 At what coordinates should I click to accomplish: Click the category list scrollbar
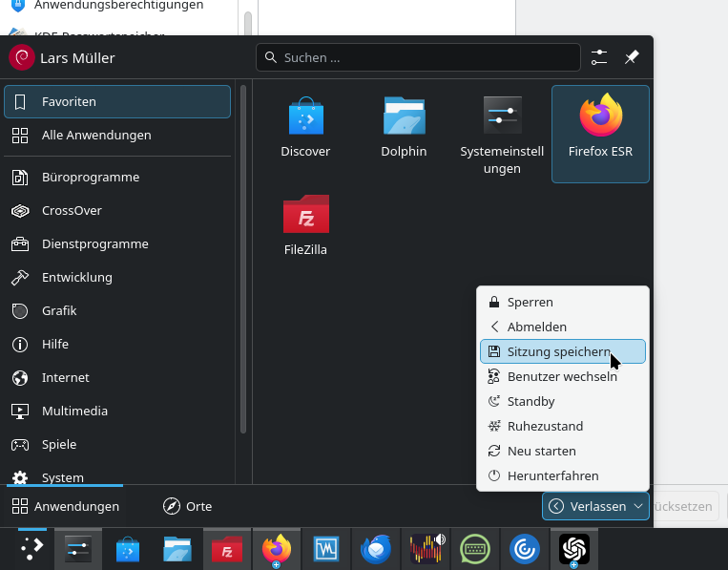tap(243, 258)
